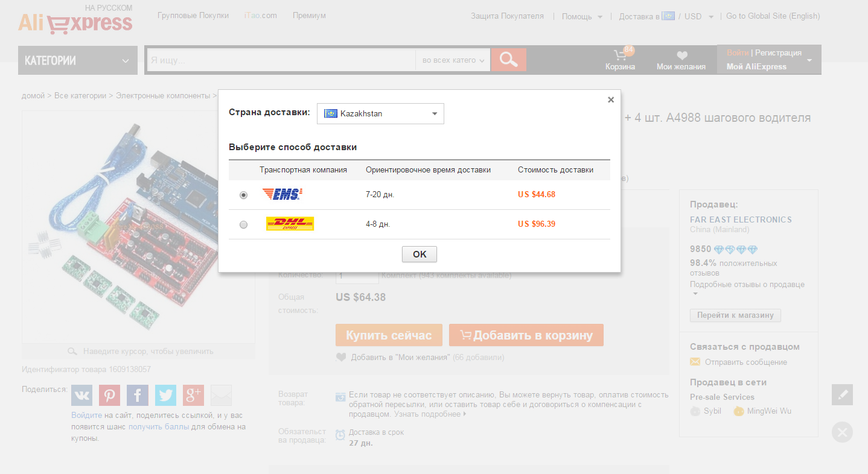This screenshot has height=474, width=868.
Task: Click the product image thumbnail
Action: tap(138, 227)
